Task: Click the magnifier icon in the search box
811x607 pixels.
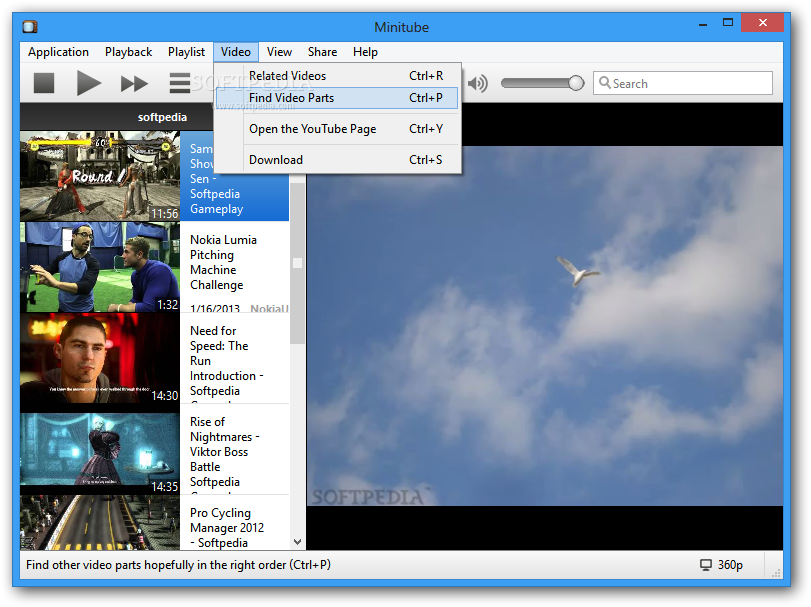Action: pos(604,83)
